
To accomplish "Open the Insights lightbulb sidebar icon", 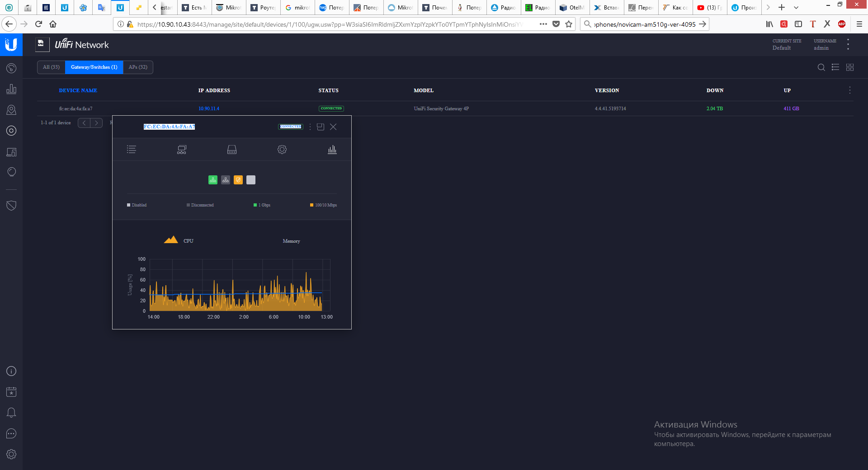I will point(11,172).
